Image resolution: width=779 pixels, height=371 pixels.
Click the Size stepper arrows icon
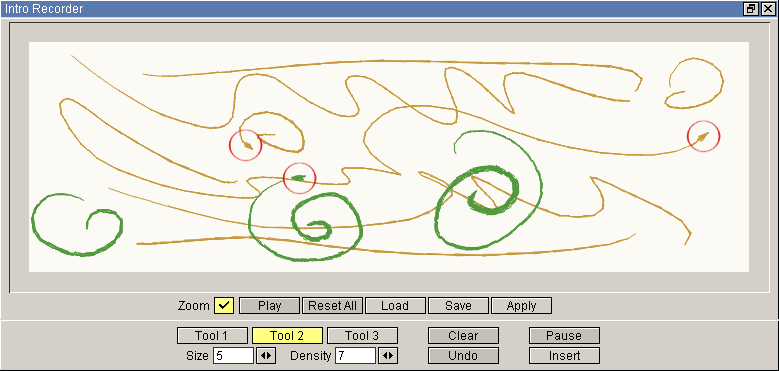click(x=267, y=356)
